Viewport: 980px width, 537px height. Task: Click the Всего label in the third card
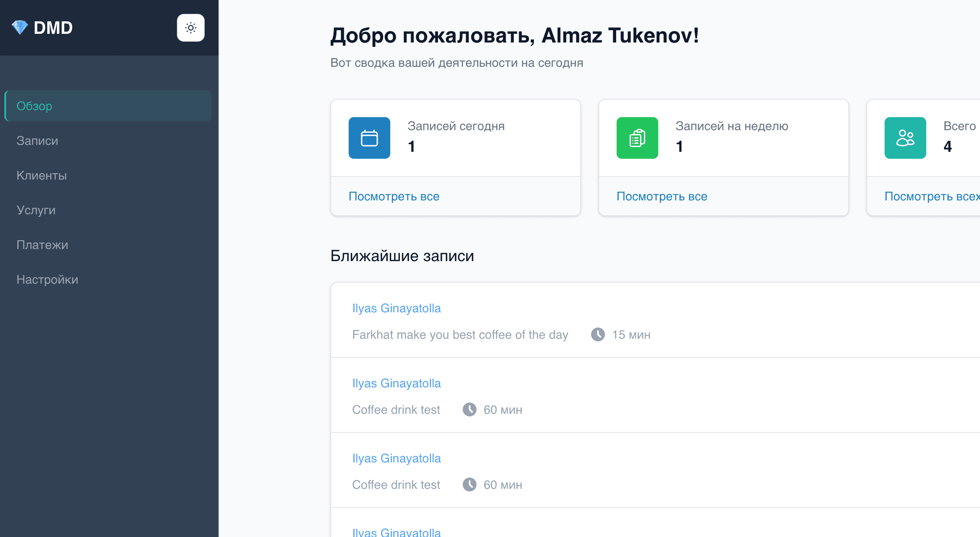click(x=960, y=126)
